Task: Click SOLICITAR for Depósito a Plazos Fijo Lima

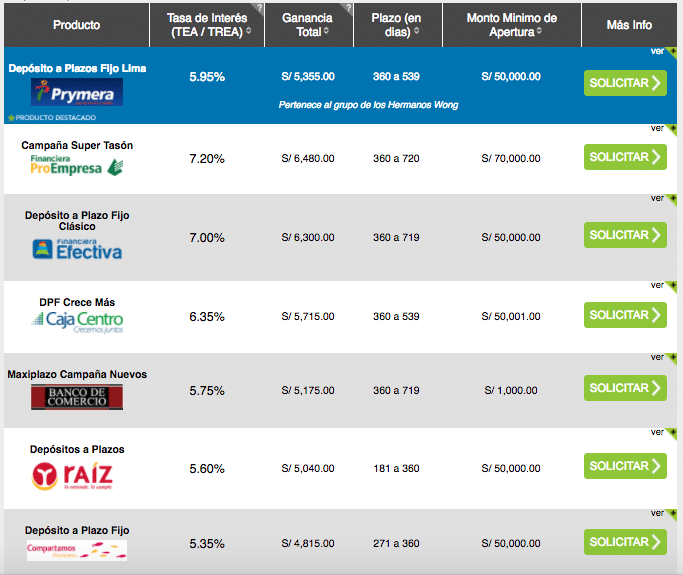Action: tap(625, 83)
